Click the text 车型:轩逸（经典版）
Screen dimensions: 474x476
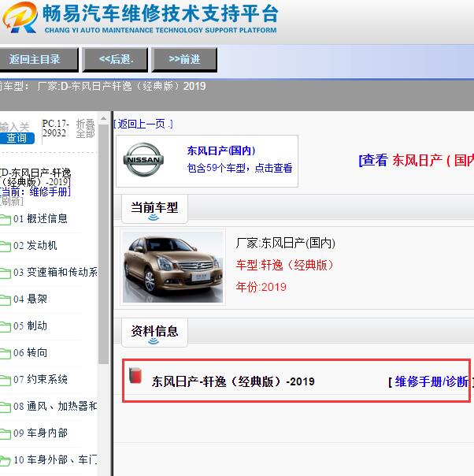[x=284, y=265]
